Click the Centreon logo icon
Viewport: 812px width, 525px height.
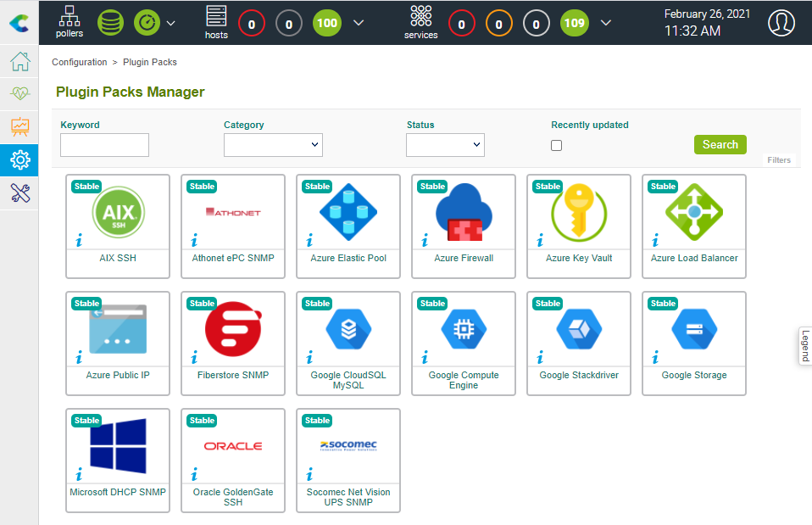(19, 23)
